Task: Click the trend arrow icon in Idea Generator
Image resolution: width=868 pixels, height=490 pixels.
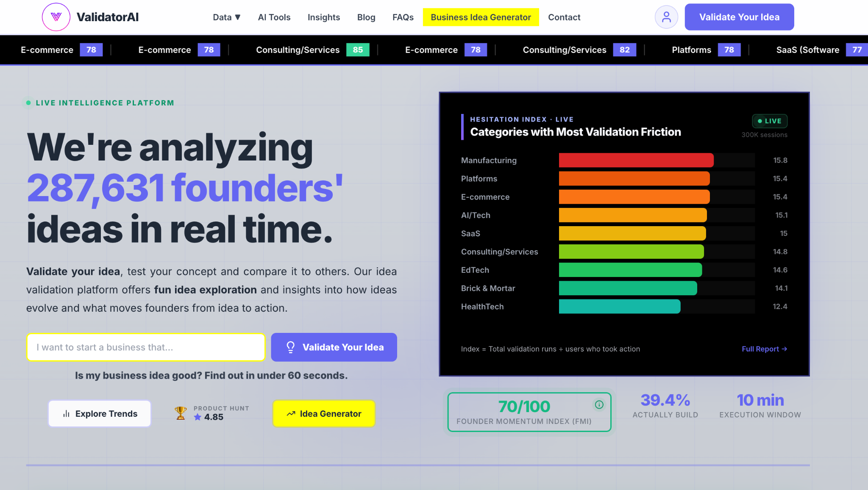Action: (291, 414)
